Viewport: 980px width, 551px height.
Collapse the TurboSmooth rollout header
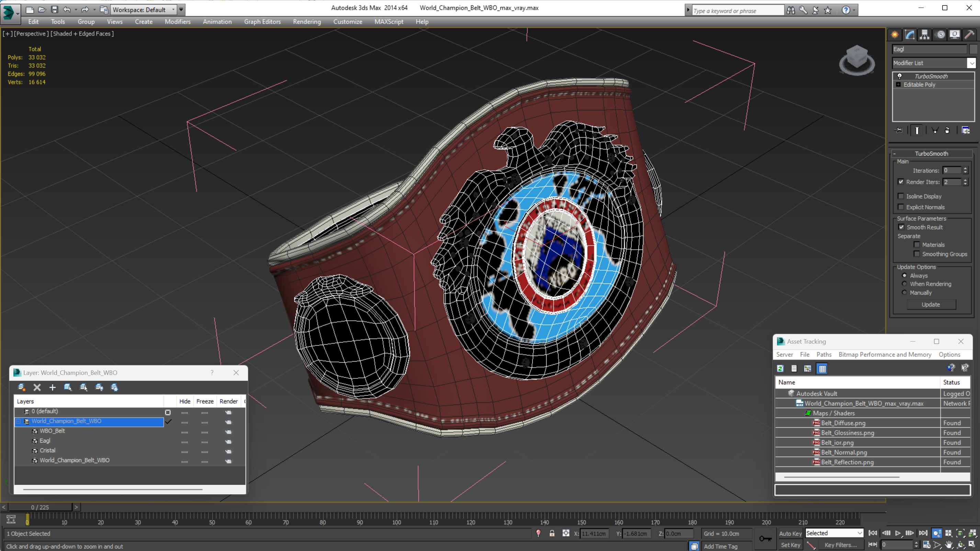[931, 153]
